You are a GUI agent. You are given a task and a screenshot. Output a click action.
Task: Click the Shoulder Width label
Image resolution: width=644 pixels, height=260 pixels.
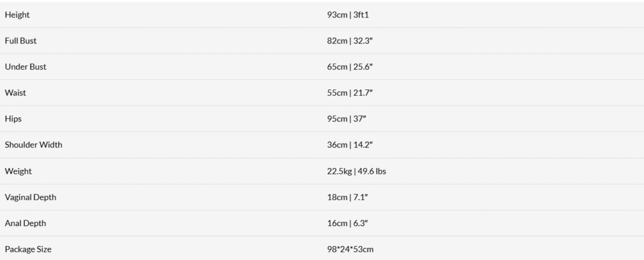[33, 145]
